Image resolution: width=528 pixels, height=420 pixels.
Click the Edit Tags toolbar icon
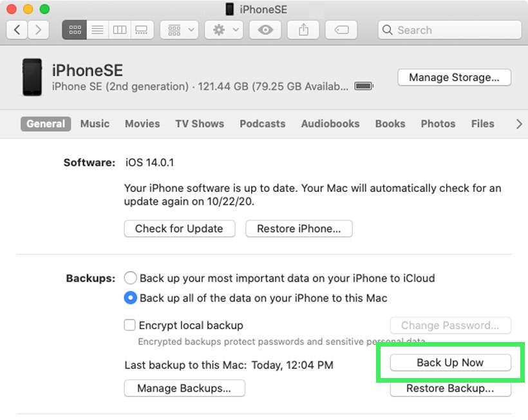[341, 30]
